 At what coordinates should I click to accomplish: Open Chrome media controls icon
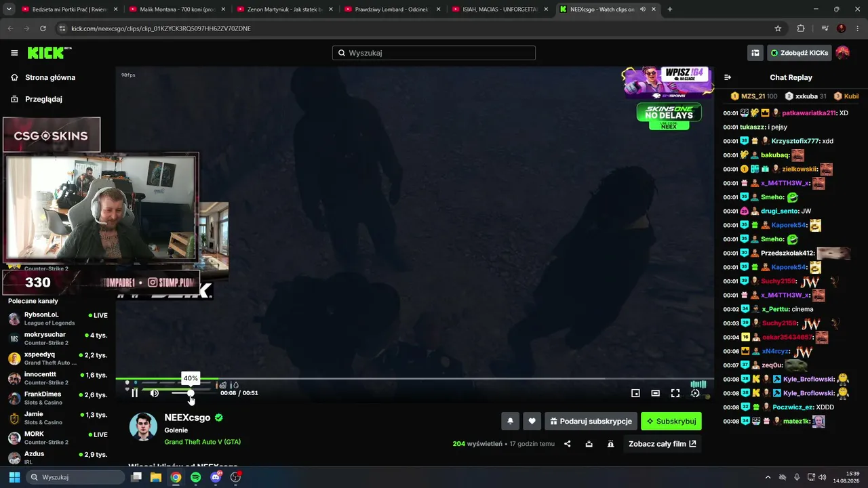(x=825, y=28)
